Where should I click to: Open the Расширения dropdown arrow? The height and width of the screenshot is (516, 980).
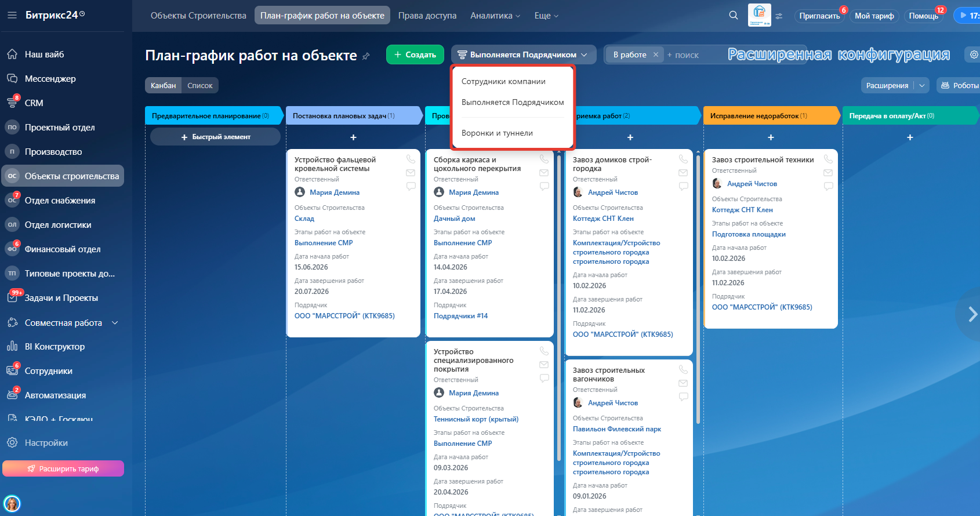pos(922,85)
